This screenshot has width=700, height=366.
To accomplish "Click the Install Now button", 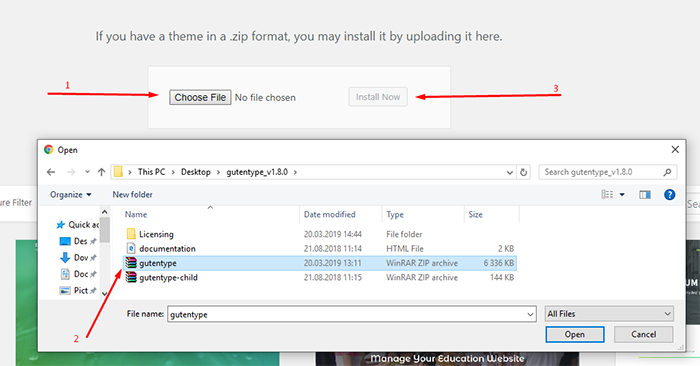I will [x=378, y=97].
